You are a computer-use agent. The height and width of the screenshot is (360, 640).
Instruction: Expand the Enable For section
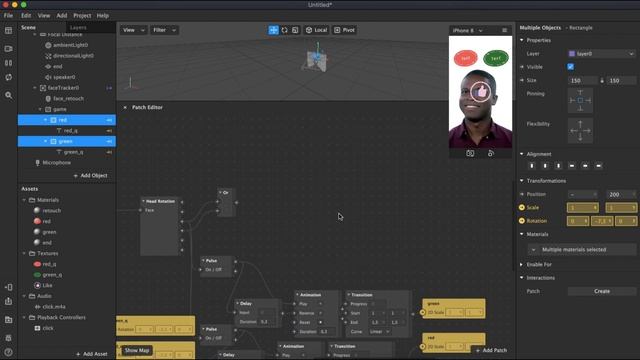(522, 264)
